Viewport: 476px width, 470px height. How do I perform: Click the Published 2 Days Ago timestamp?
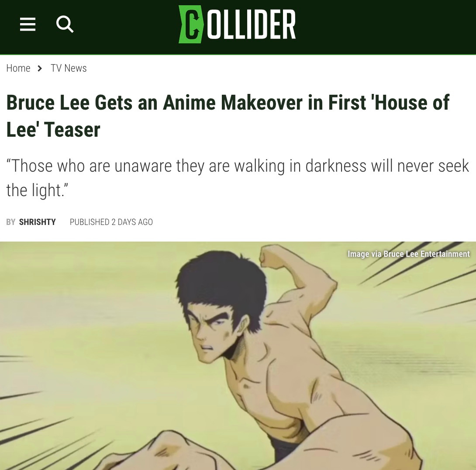tap(111, 222)
